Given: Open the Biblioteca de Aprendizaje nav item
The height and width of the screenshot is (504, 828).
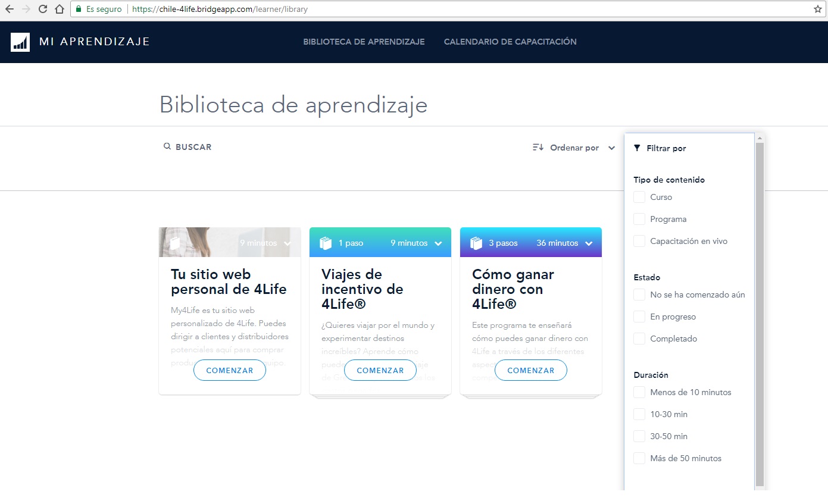Looking at the screenshot, I should (364, 42).
